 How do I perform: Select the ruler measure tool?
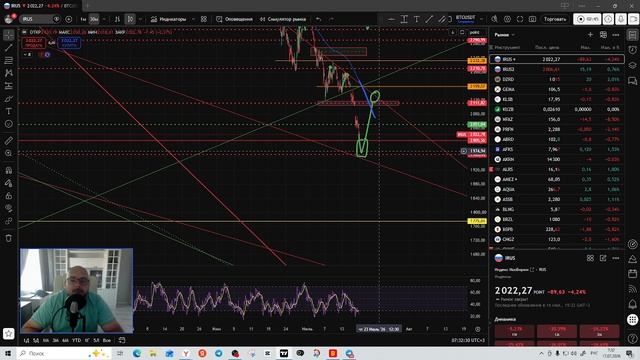[9, 141]
